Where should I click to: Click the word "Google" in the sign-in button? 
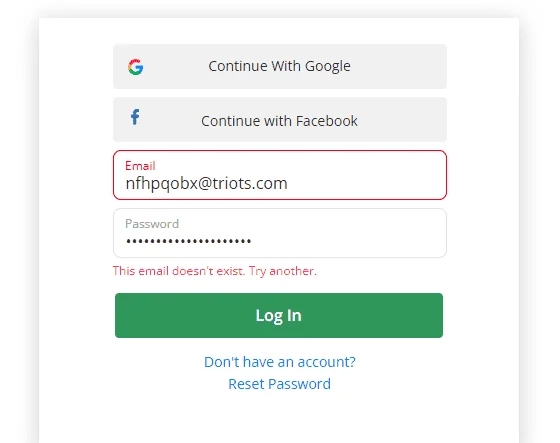(x=328, y=66)
